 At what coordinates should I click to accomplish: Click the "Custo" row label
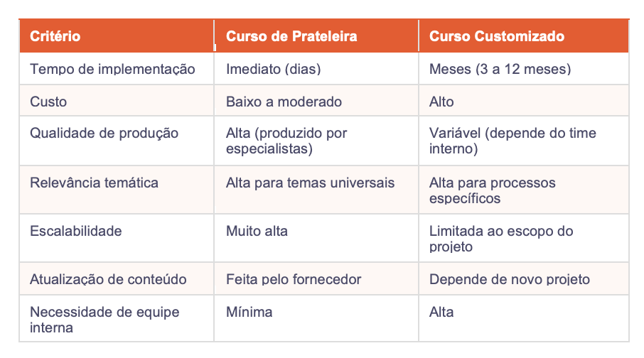(x=48, y=102)
